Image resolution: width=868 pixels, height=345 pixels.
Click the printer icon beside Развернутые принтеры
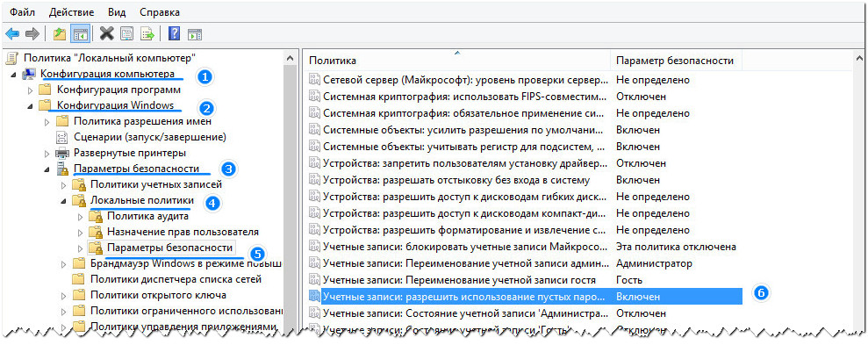(62, 152)
